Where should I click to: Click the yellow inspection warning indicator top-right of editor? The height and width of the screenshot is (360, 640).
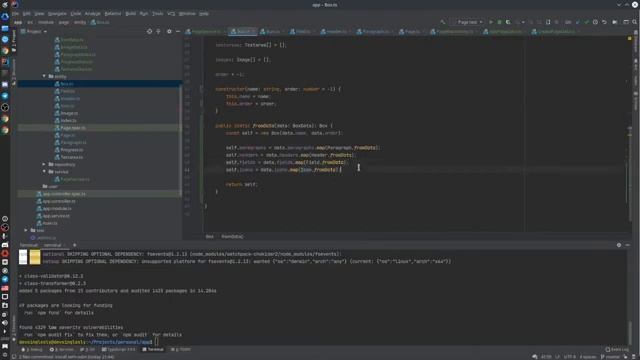629,39
